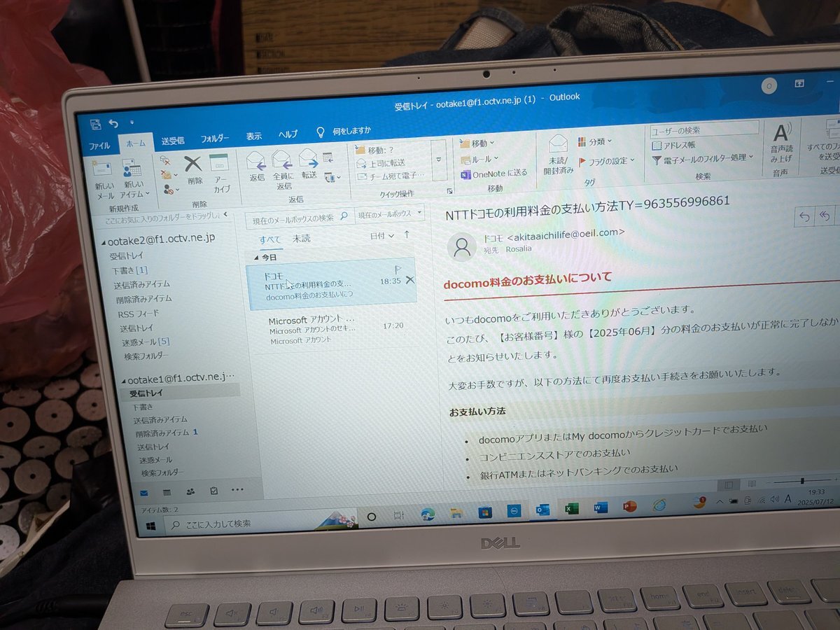Adjust the zoom slider in the status bar
This screenshot has height=630, width=840.
803,482
